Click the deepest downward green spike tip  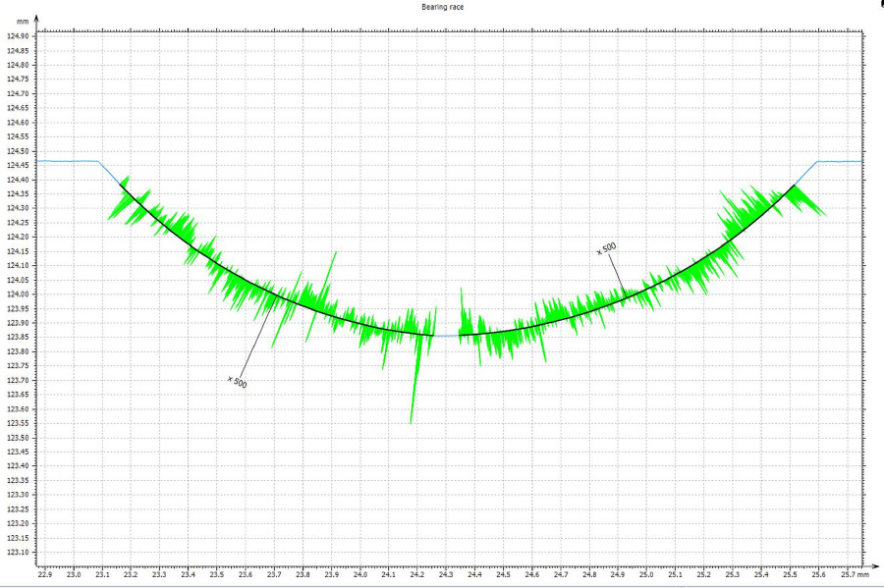click(411, 422)
